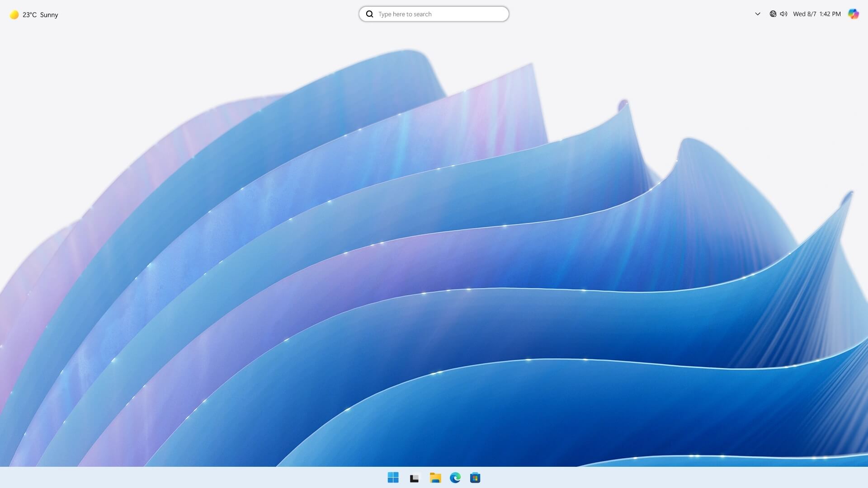Click the '1:42 PM' clock text
868x488 pixels.
[x=830, y=14]
